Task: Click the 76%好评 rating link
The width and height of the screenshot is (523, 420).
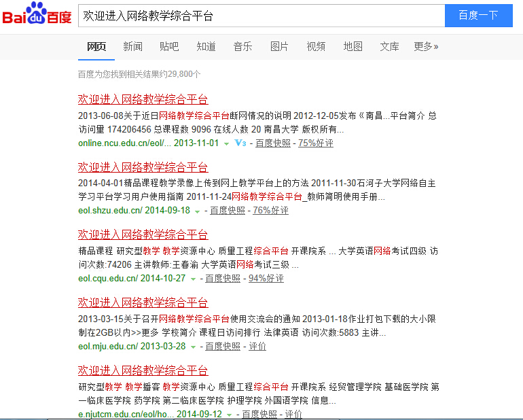Action: (x=270, y=211)
